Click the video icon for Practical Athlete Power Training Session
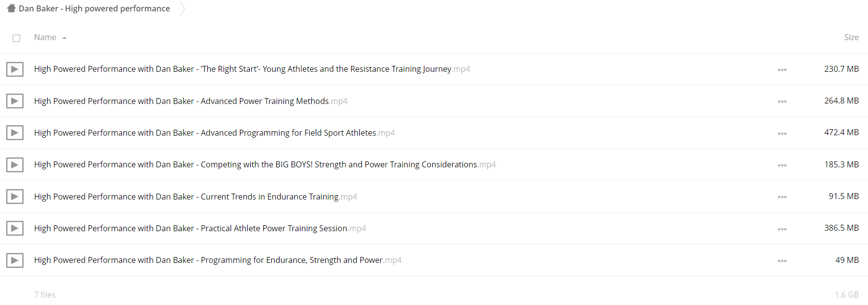Screen dimensions: 868x305 click(15, 228)
